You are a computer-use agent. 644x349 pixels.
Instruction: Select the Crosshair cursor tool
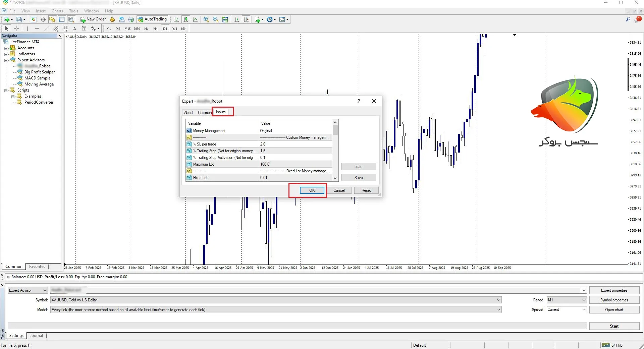[x=16, y=28]
